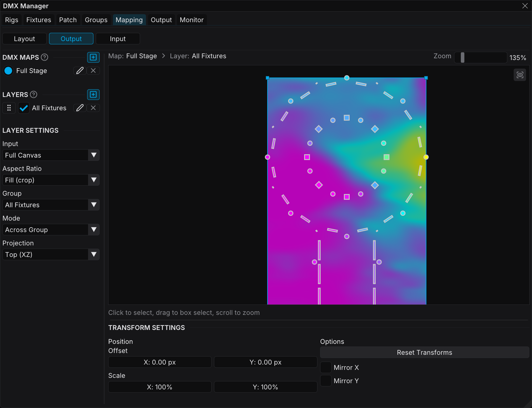Click the 135% zoom value
The height and width of the screenshot is (408, 532).
click(x=518, y=58)
